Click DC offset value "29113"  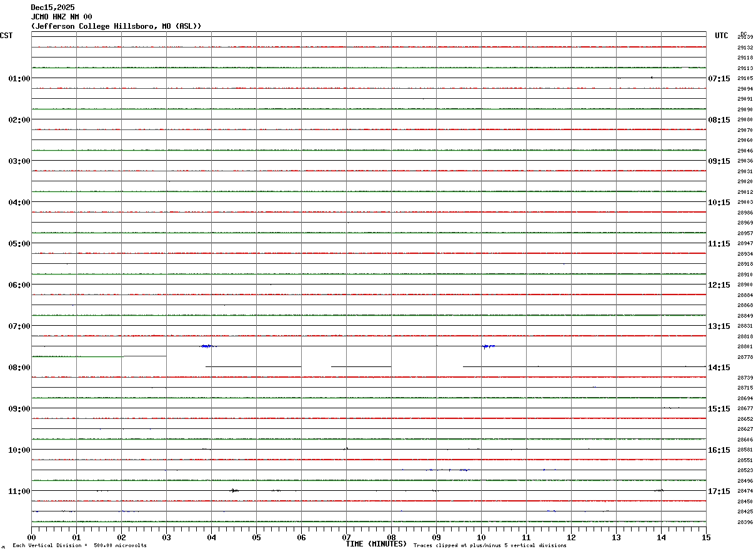pyautogui.click(x=745, y=68)
